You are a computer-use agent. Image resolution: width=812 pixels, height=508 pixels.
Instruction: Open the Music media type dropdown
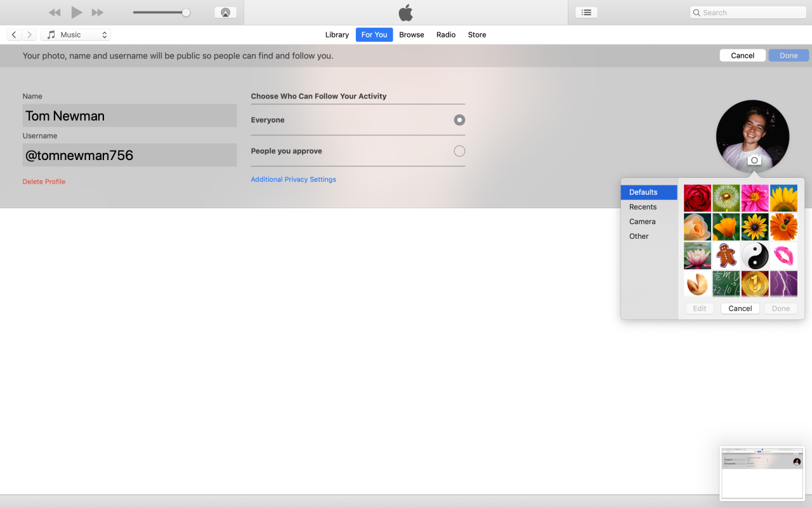[x=75, y=34]
